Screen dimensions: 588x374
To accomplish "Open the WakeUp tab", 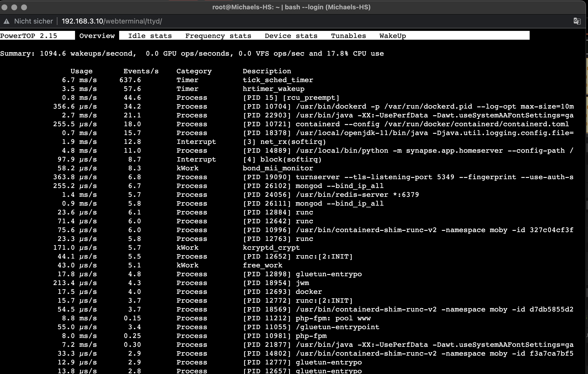I will click(x=393, y=36).
